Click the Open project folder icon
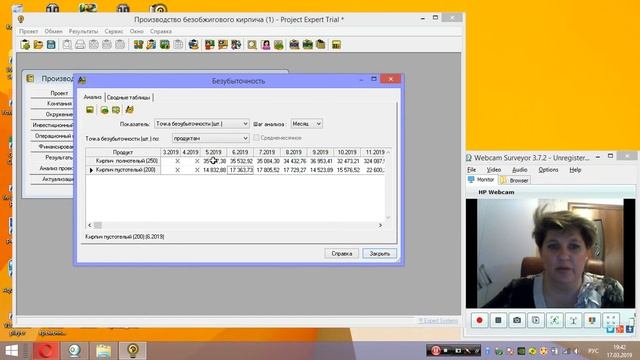640x360 pixels. click(38, 44)
